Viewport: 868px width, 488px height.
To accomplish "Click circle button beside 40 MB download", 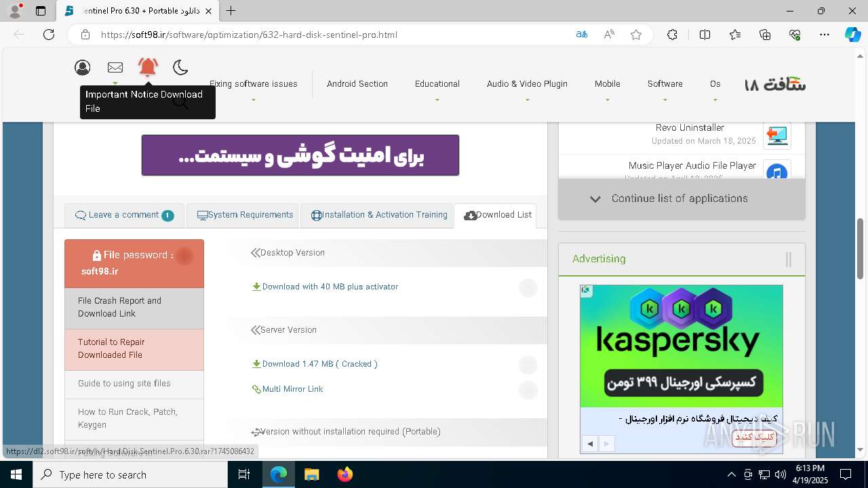I will [x=528, y=288].
